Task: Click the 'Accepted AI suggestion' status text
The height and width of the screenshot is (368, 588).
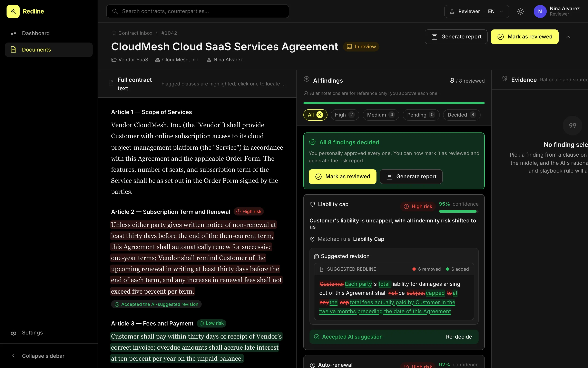Action: [x=352, y=337]
